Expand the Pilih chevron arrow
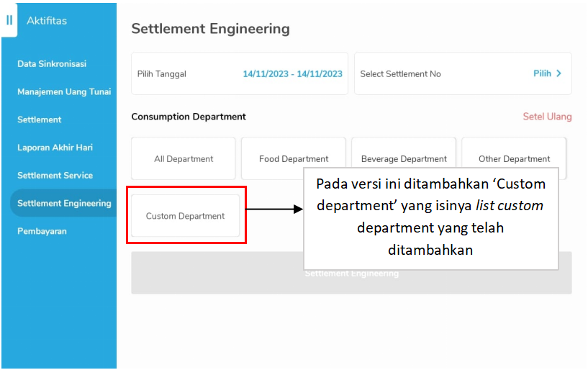 click(x=559, y=74)
